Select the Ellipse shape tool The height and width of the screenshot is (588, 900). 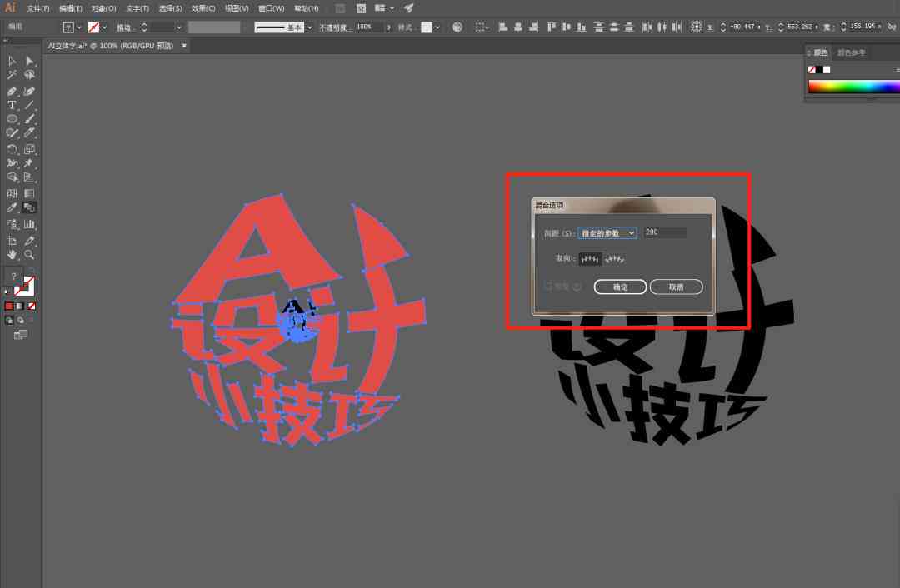tap(12, 119)
